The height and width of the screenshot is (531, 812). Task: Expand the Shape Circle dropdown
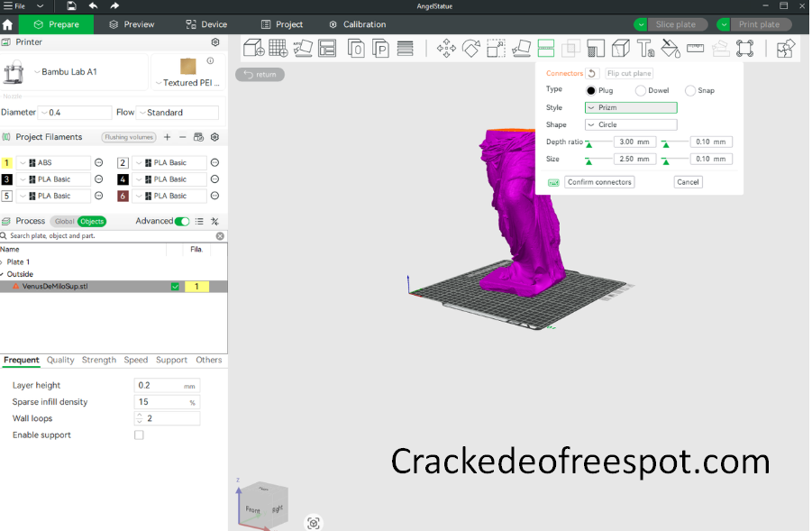tap(630, 125)
